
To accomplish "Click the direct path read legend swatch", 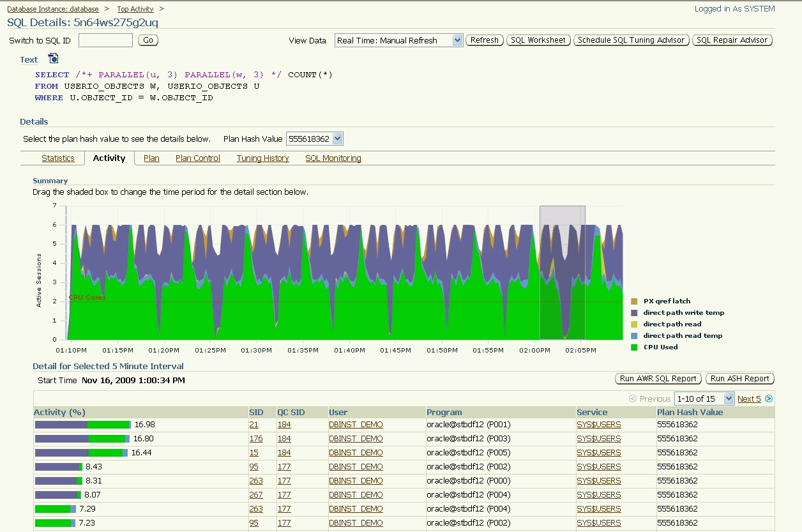I will [x=634, y=324].
